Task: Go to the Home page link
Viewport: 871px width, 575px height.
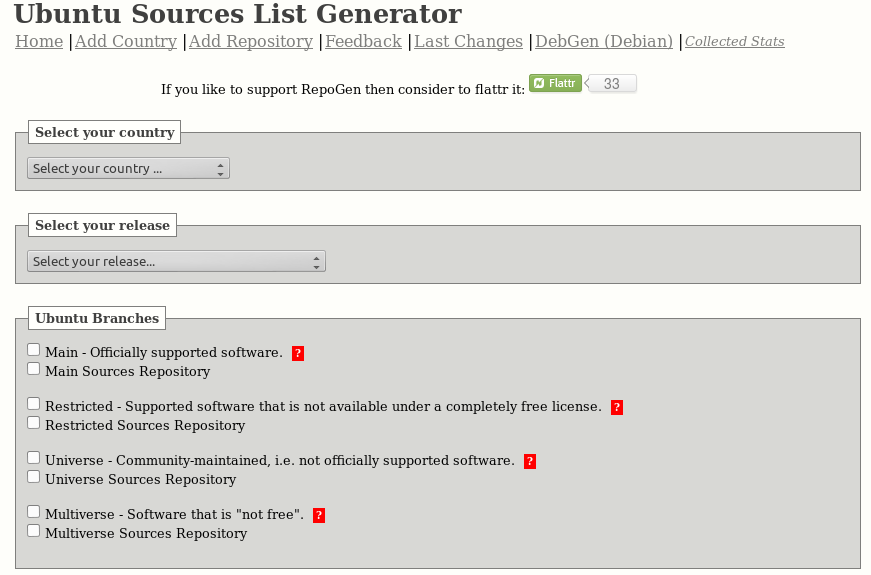Action: pyautogui.click(x=39, y=41)
